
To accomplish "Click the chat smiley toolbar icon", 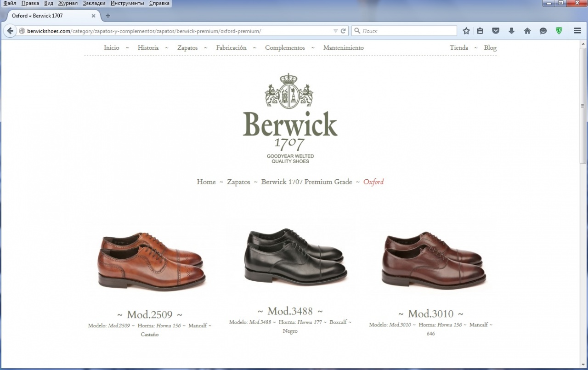I will [x=543, y=31].
